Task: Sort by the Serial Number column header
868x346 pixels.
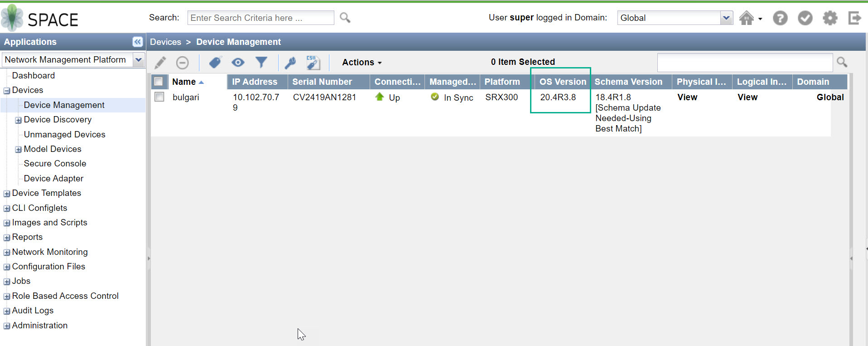Action: tap(329, 82)
